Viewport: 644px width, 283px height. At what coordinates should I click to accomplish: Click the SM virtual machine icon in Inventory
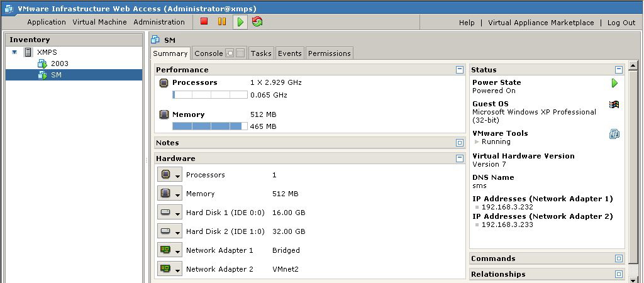point(42,75)
